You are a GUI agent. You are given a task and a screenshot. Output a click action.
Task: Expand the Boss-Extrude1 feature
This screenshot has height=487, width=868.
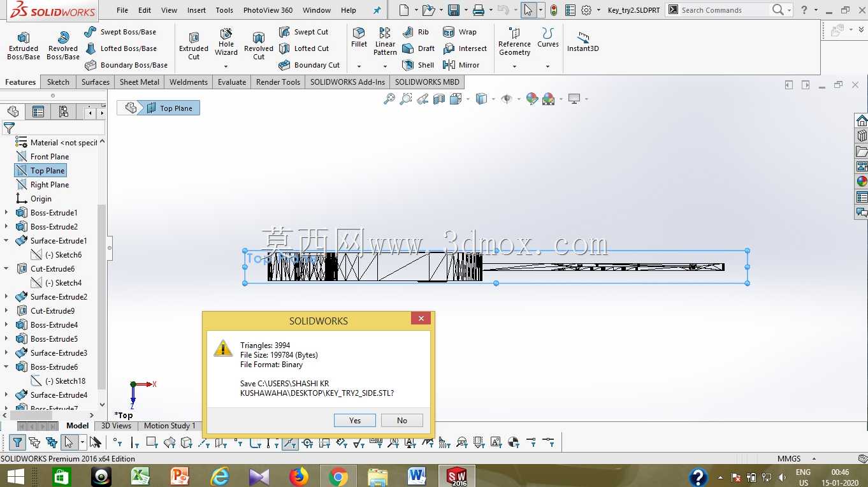click(x=6, y=213)
